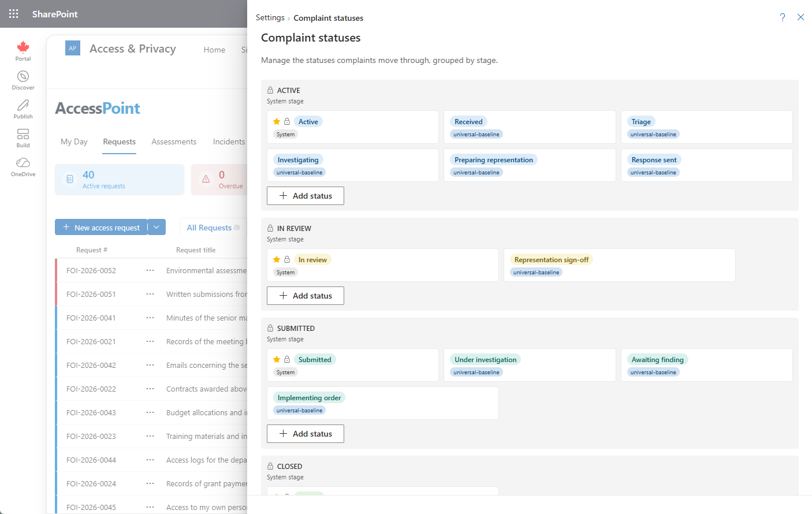Open row menu for FOI-2026-0051
Image resolution: width=812 pixels, height=514 pixels.
click(x=150, y=294)
